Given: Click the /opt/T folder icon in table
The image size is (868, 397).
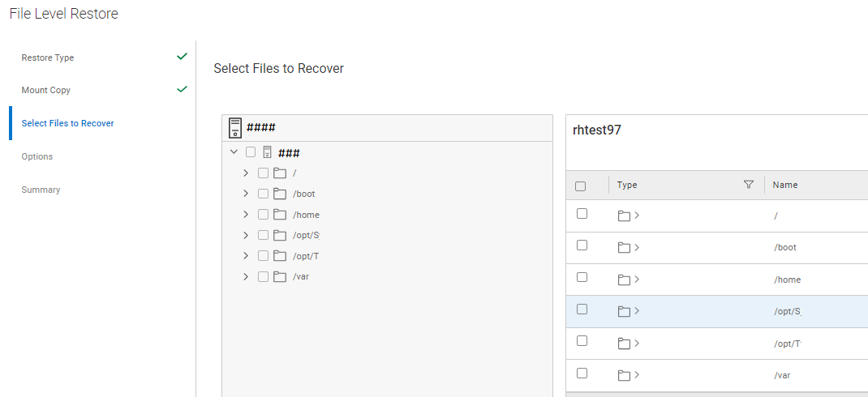Looking at the screenshot, I should pos(624,344).
